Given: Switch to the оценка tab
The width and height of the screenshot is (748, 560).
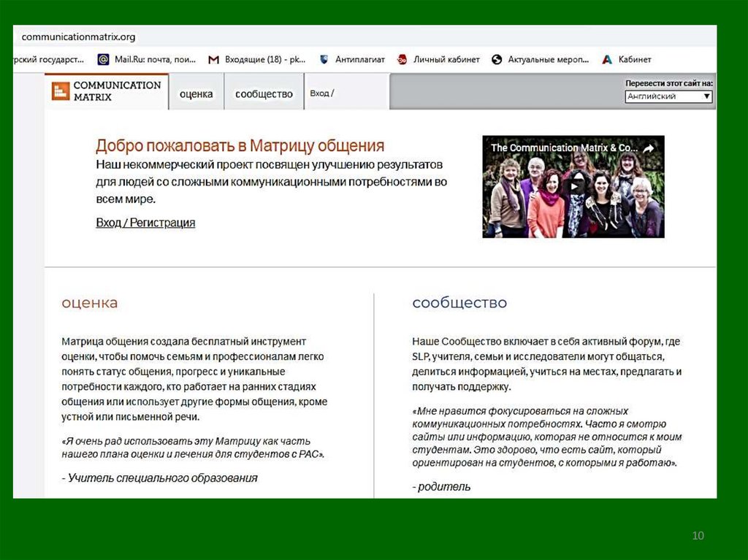Looking at the screenshot, I should tap(196, 94).
